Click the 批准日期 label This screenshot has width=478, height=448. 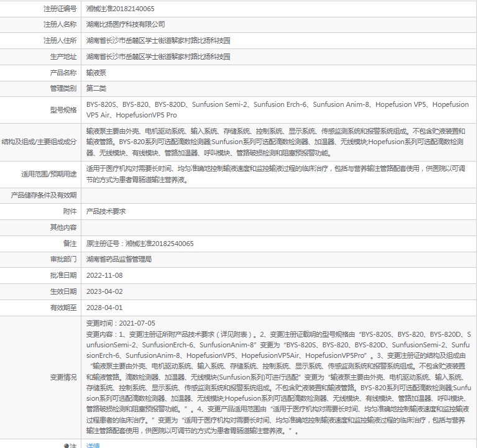pos(63,275)
